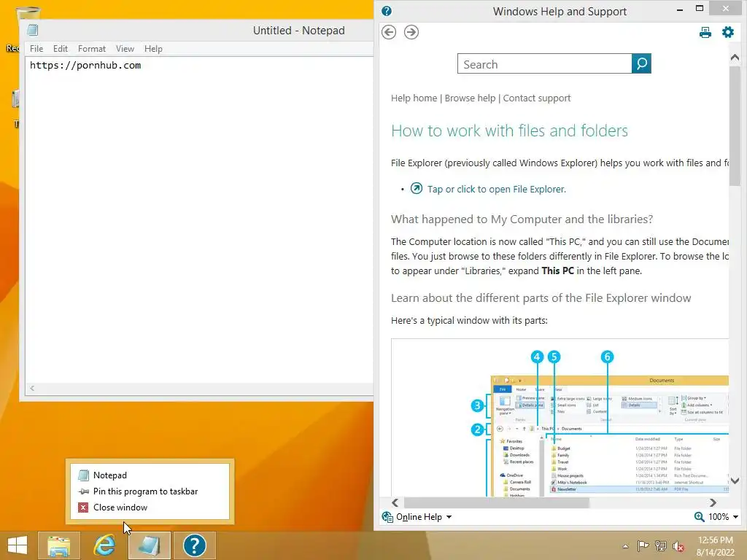747x560 pixels.
Task: Open File Explorer from the taskbar
Action: [58, 545]
